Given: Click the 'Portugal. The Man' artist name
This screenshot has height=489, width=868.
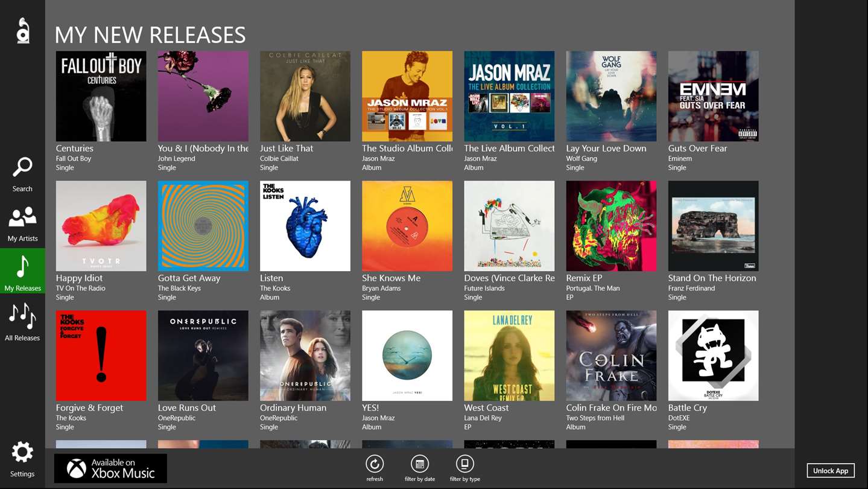Looking at the screenshot, I should [593, 289].
